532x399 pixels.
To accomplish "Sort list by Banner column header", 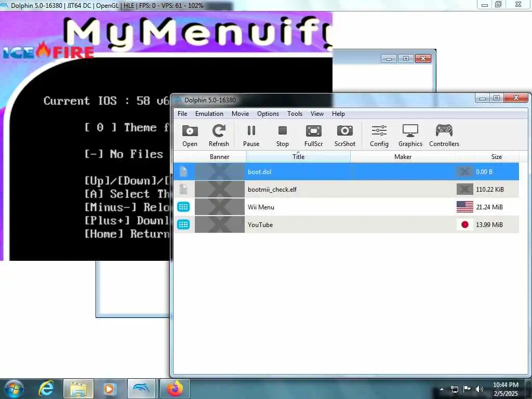I will pyautogui.click(x=220, y=157).
